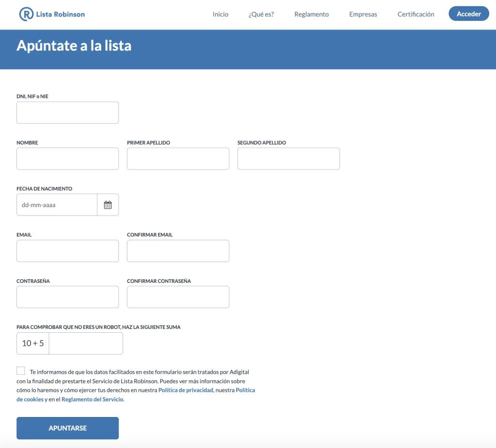Screen dimensions: 496x448
Task: Click the CONFIRMAR CONTRASEÑA field
Action: point(178,296)
